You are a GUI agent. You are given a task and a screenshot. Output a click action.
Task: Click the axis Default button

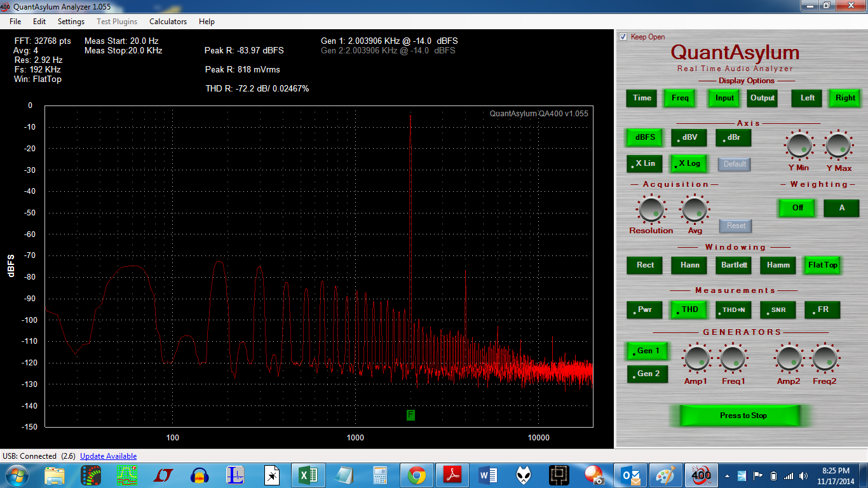735,164
